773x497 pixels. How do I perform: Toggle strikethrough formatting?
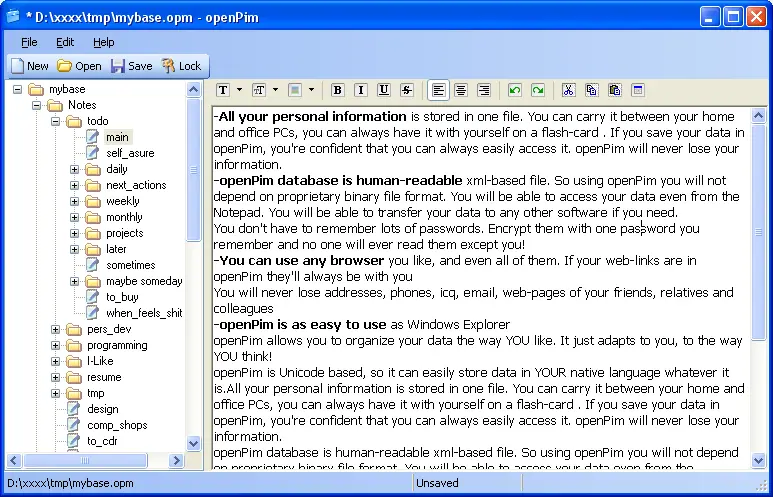pyautogui.click(x=407, y=90)
